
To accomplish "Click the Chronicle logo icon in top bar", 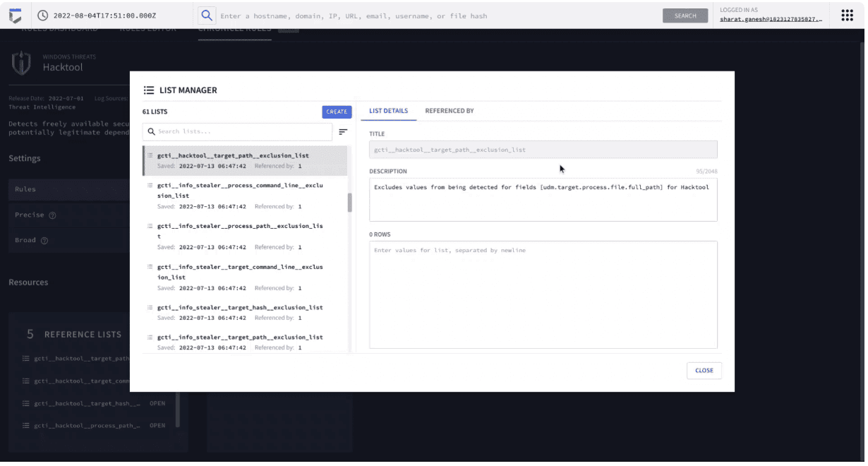I will point(15,14).
